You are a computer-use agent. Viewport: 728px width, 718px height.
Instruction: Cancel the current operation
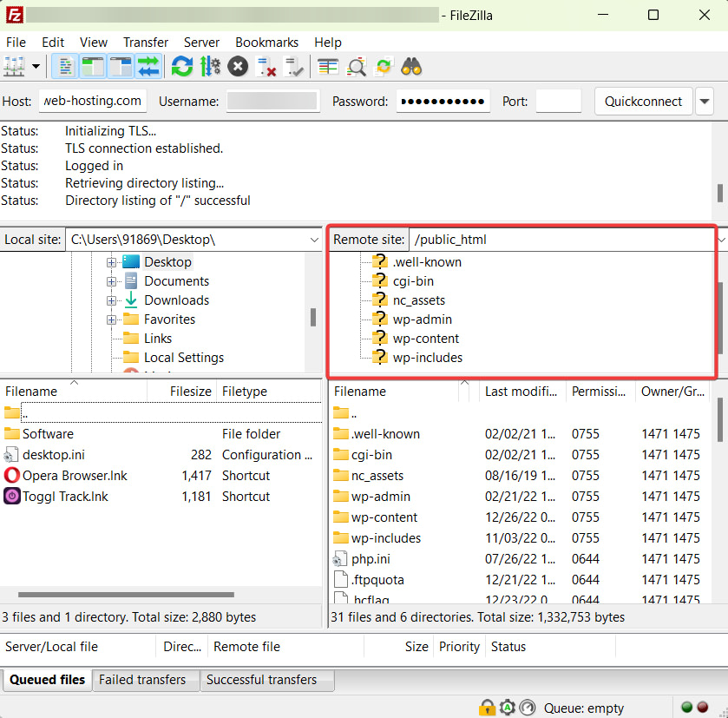coord(238,66)
